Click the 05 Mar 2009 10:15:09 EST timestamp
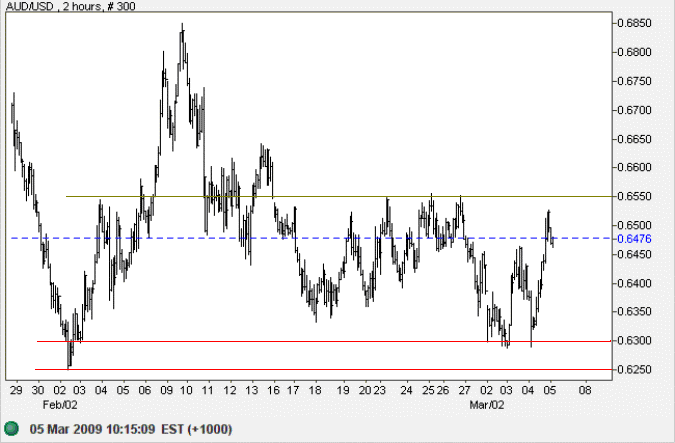 (x=131, y=429)
